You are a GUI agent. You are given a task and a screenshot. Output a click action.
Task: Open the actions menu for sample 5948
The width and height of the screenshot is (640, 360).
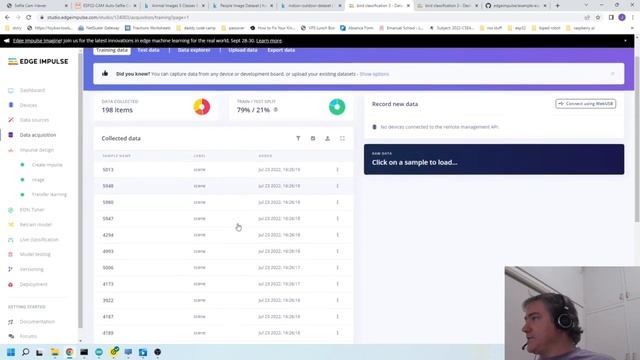(x=338, y=186)
